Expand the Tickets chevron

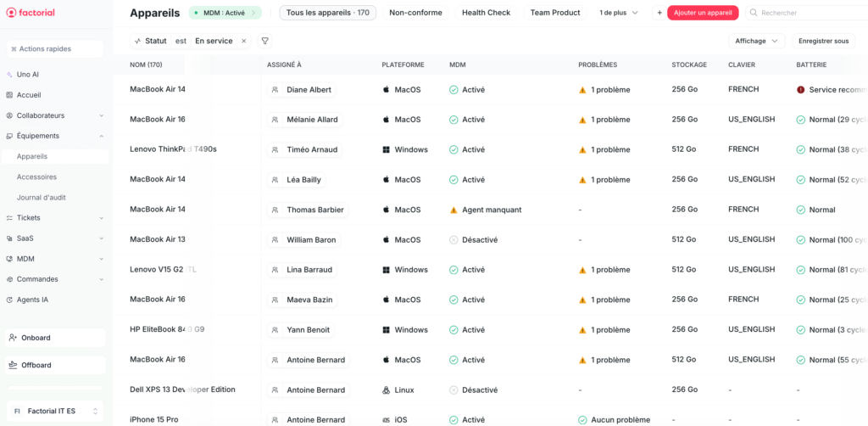102,218
